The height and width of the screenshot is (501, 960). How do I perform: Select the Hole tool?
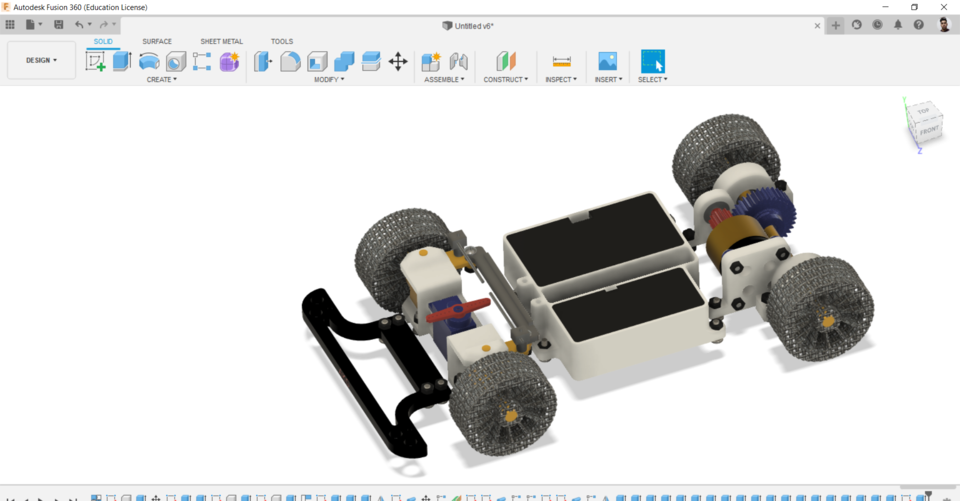(x=176, y=61)
